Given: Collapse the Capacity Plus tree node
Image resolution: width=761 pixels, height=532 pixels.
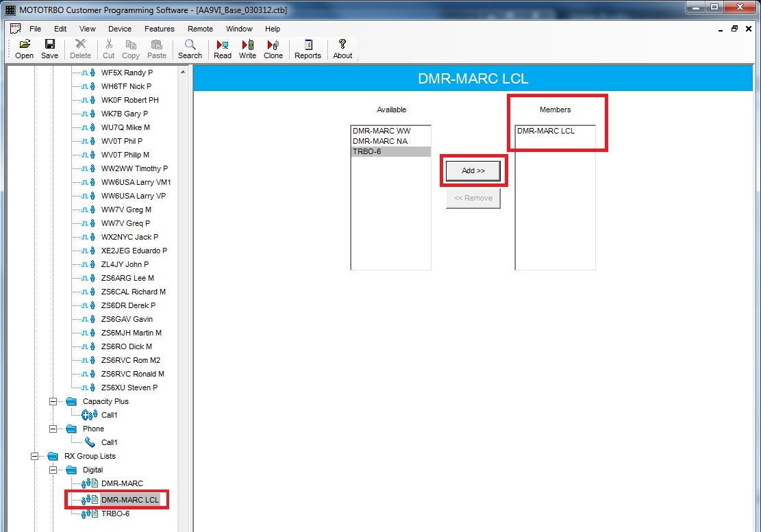Looking at the screenshot, I should 53,401.
